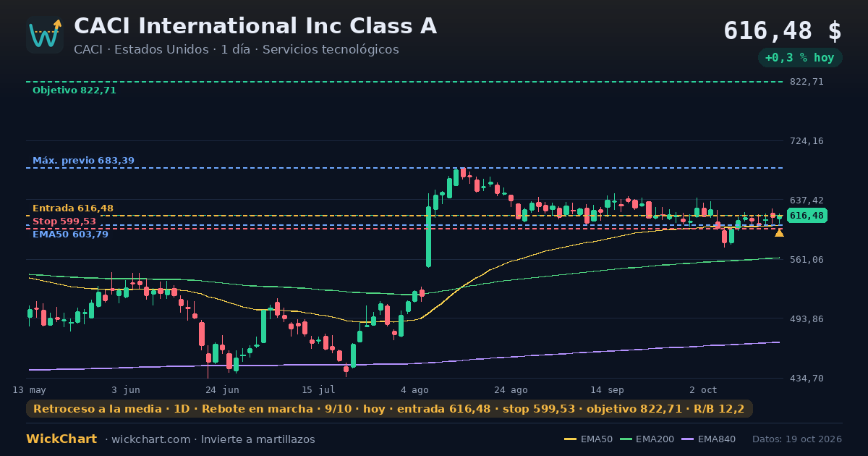Click the 822,71 axis value

807,82
